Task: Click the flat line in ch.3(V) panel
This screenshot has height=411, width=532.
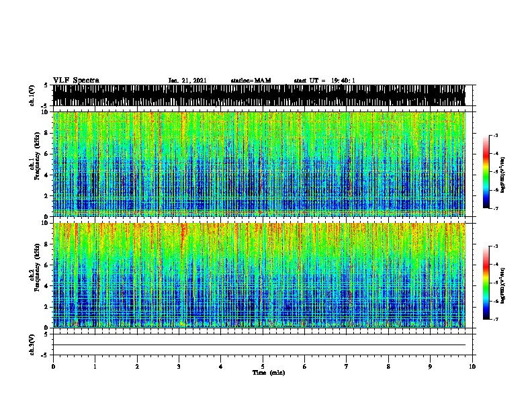Action: click(259, 345)
